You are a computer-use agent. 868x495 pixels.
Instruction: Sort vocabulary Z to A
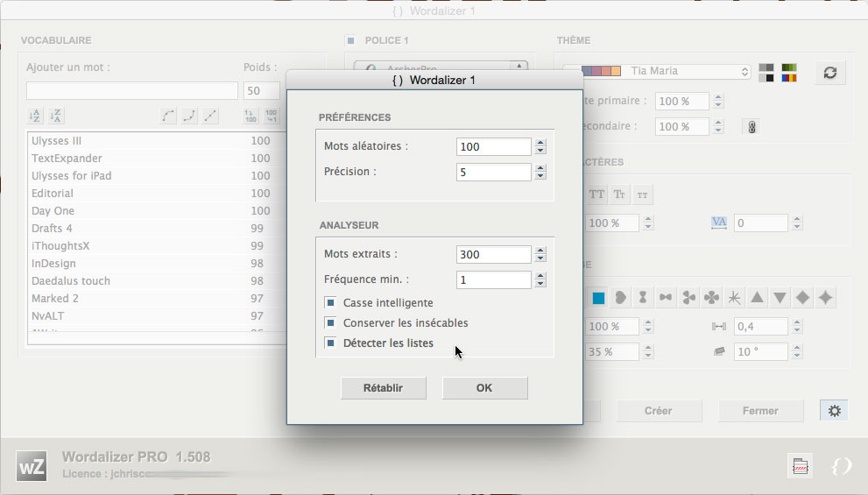(56, 116)
